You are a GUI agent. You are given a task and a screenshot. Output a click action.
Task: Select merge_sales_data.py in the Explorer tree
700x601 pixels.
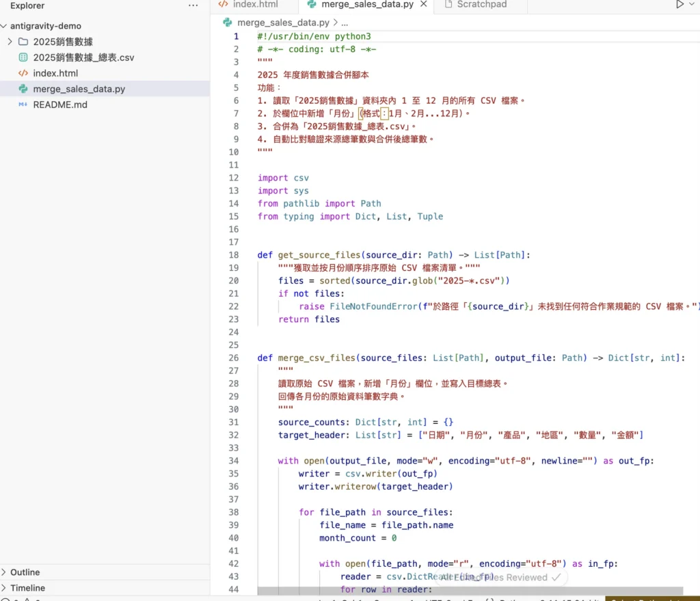coord(79,89)
